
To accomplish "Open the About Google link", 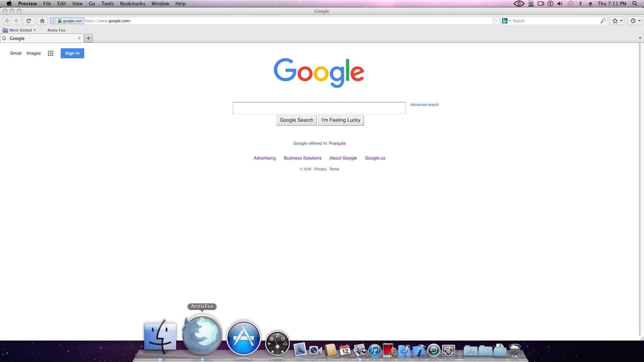I will tap(343, 158).
